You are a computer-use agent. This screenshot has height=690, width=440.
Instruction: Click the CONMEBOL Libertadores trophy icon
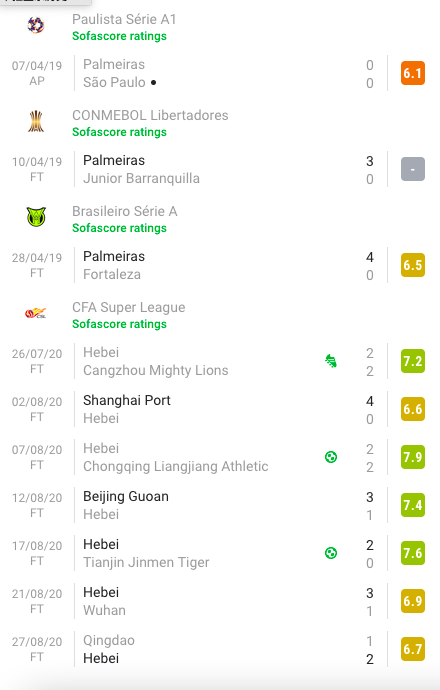pos(36,122)
